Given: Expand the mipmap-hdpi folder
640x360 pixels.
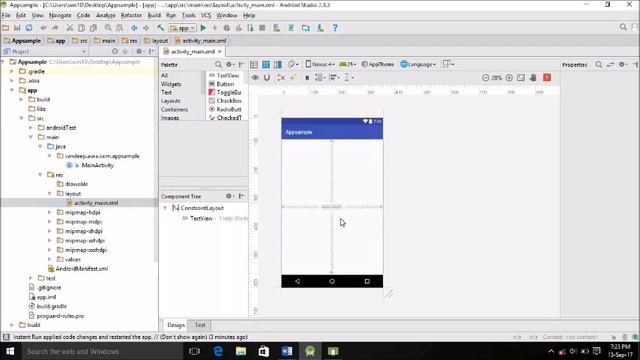Looking at the screenshot, I should tap(49, 212).
